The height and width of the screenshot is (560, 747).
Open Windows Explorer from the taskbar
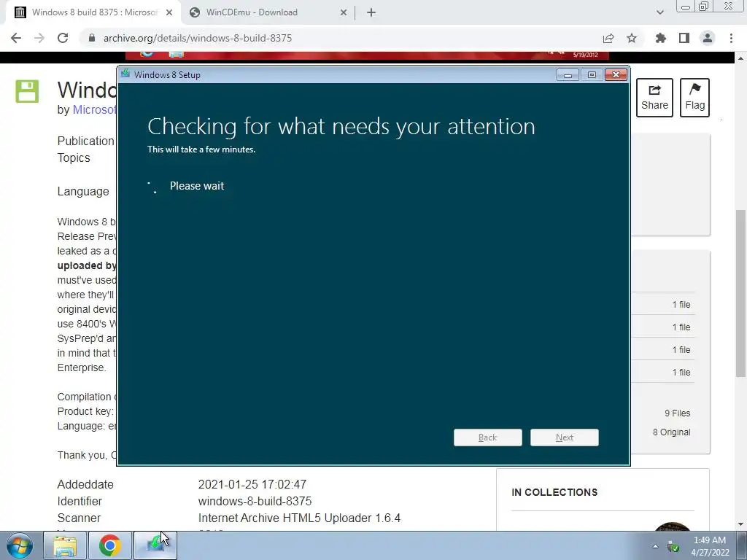(65, 545)
